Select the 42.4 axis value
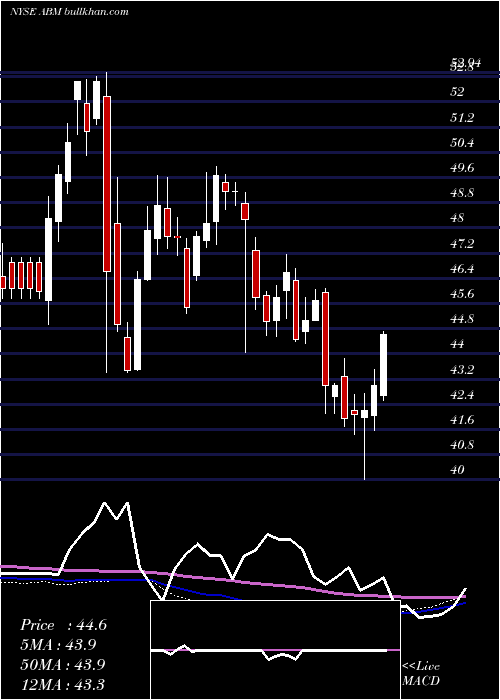 [x=461, y=395]
